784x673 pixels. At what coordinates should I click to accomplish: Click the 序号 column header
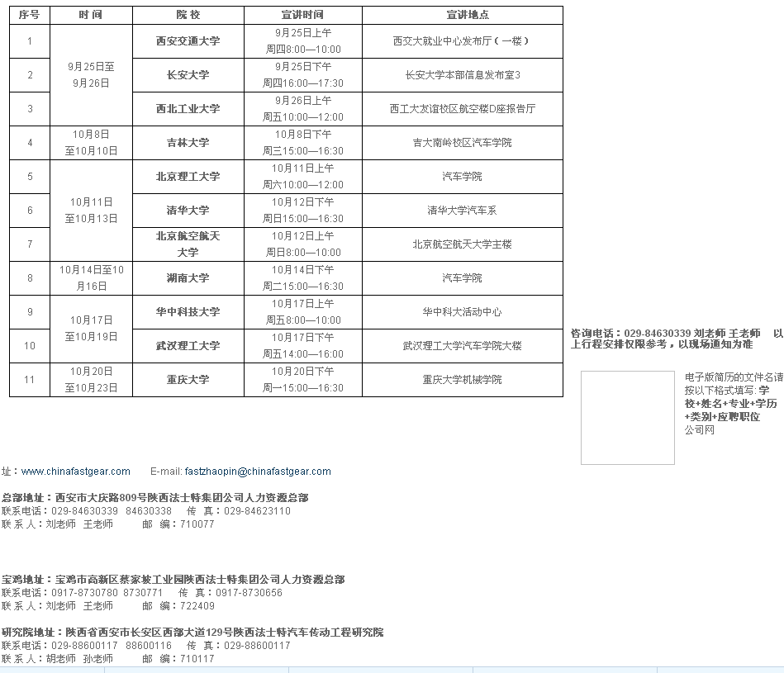(x=30, y=15)
